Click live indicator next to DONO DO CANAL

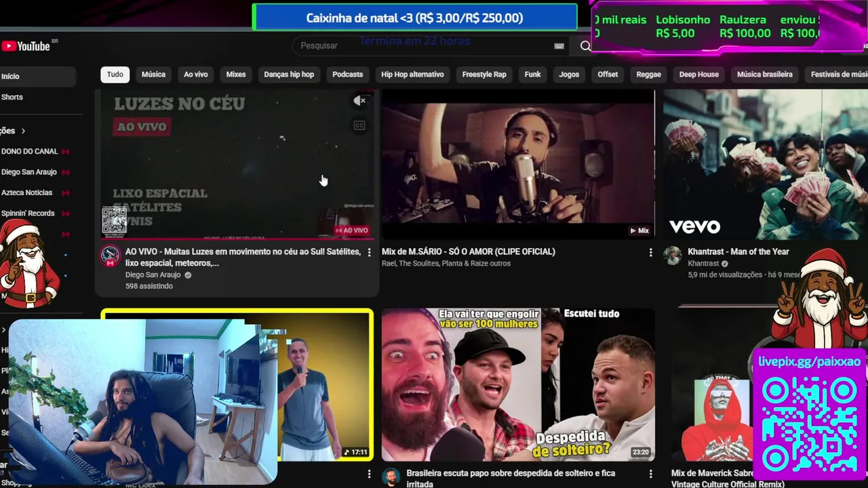[x=65, y=151]
